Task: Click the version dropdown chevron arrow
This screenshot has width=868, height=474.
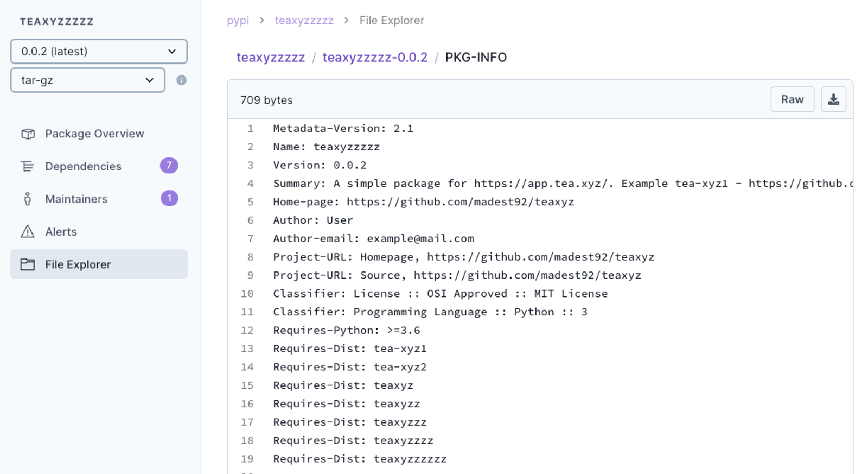Action: [172, 52]
